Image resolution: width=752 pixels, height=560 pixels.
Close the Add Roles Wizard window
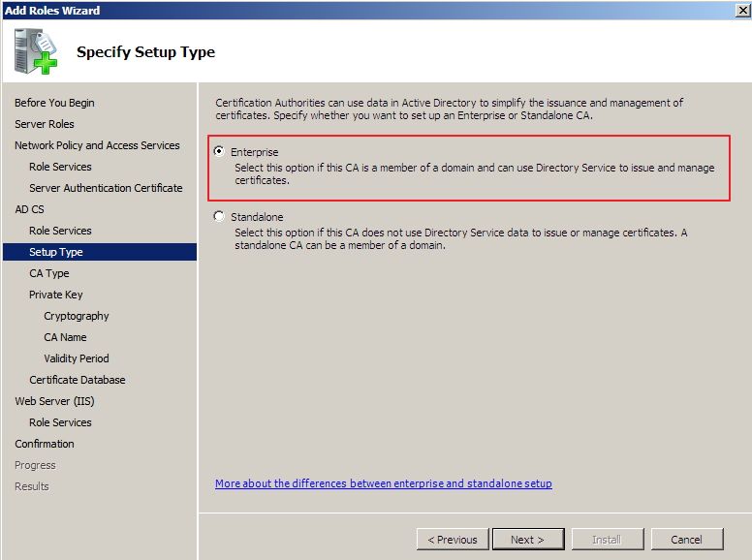(741, 11)
